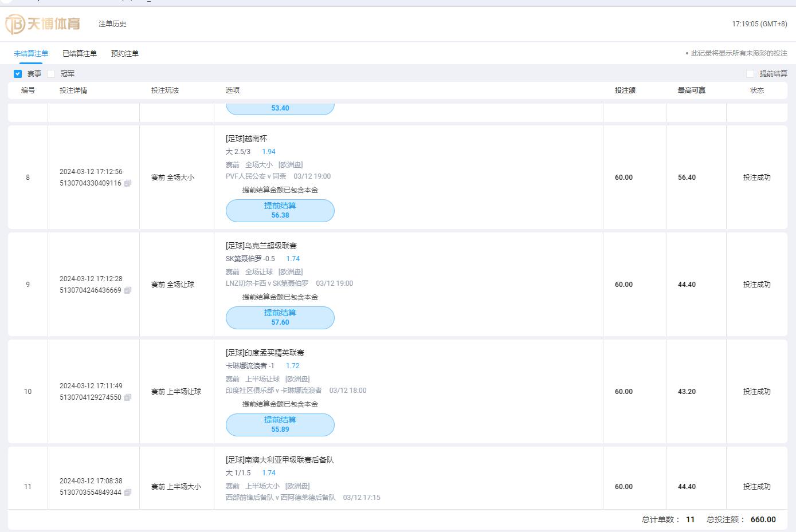The height and width of the screenshot is (532, 796).
Task: Copy bet number 5130704246436669
Action: pos(128,290)
